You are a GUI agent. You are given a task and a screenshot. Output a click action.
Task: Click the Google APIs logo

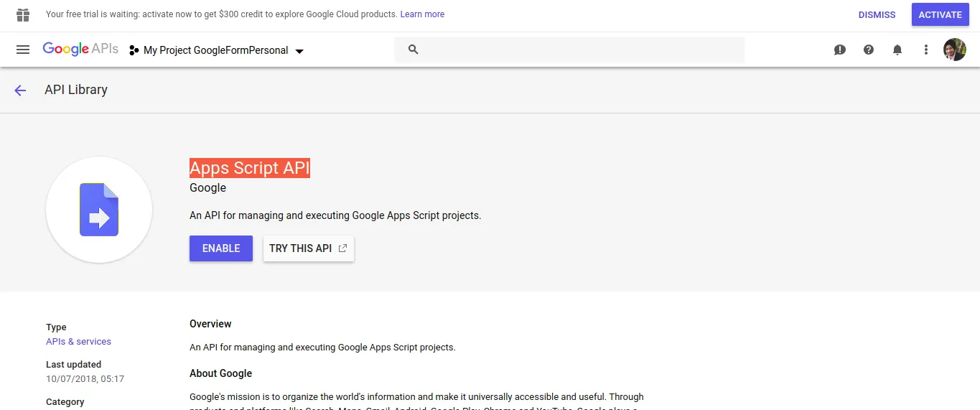pyautogui.click(x=80, y=50)
